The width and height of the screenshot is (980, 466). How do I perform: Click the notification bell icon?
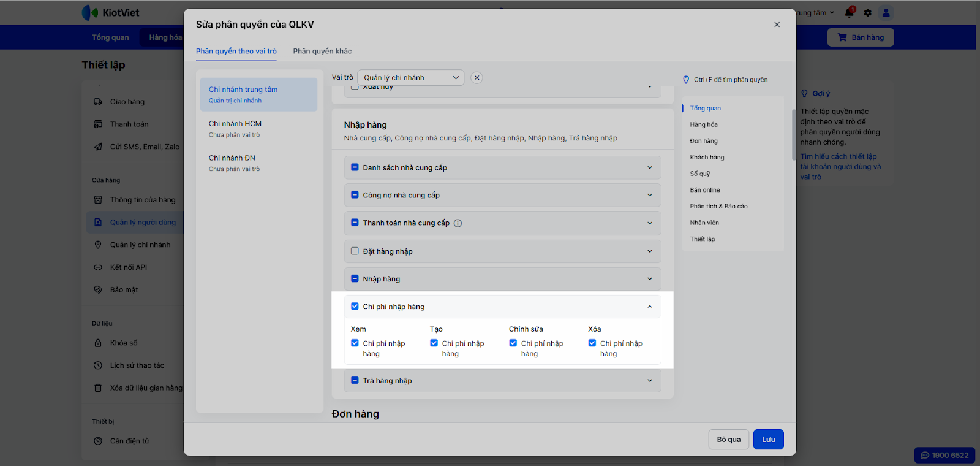point(849,12)
